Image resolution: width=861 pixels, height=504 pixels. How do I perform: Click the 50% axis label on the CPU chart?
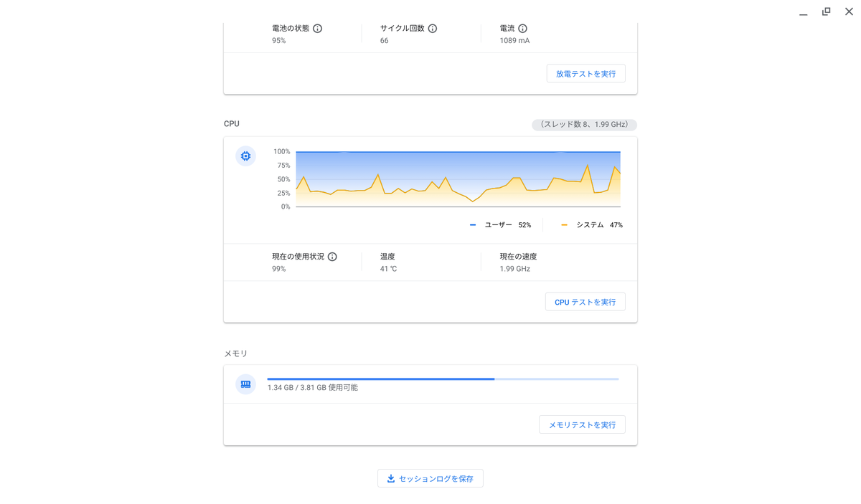[284, 179]
